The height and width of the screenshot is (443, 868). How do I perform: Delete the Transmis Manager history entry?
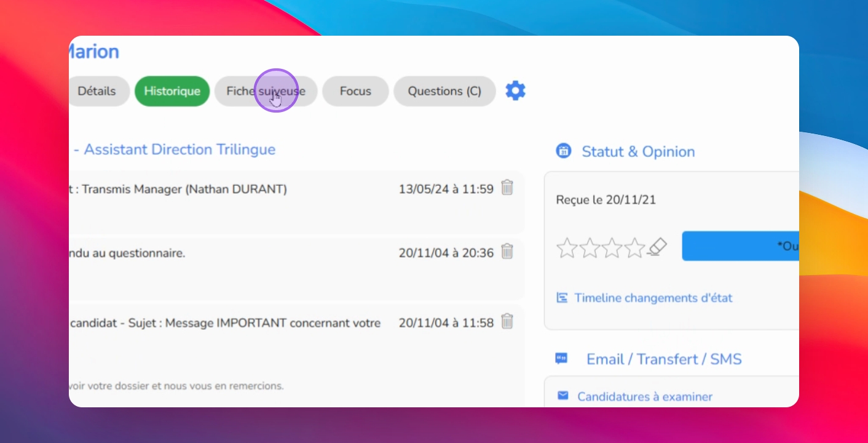(507, 188)
